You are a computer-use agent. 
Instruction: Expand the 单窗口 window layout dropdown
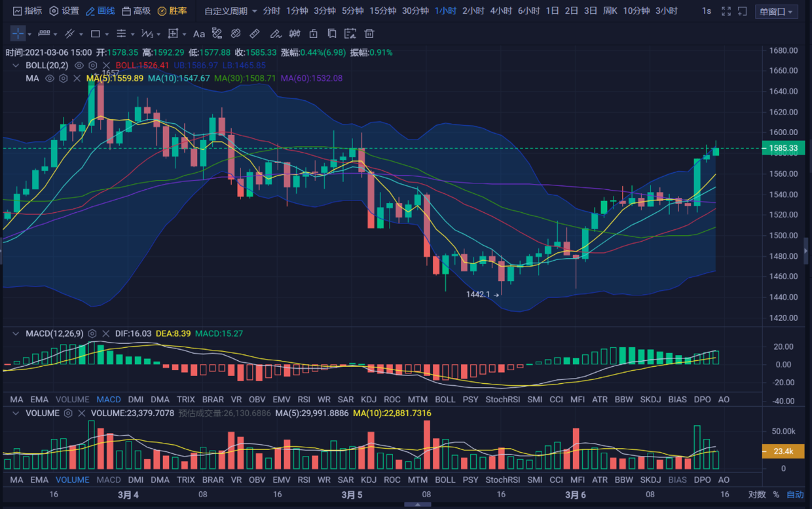tap(776, 11)
